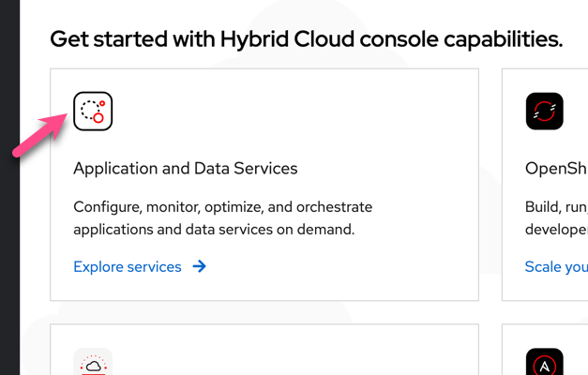The image size is (588, 375).
Task: Follow the "Scale you" link in OpenShift card
Action: tap(555, 266)
